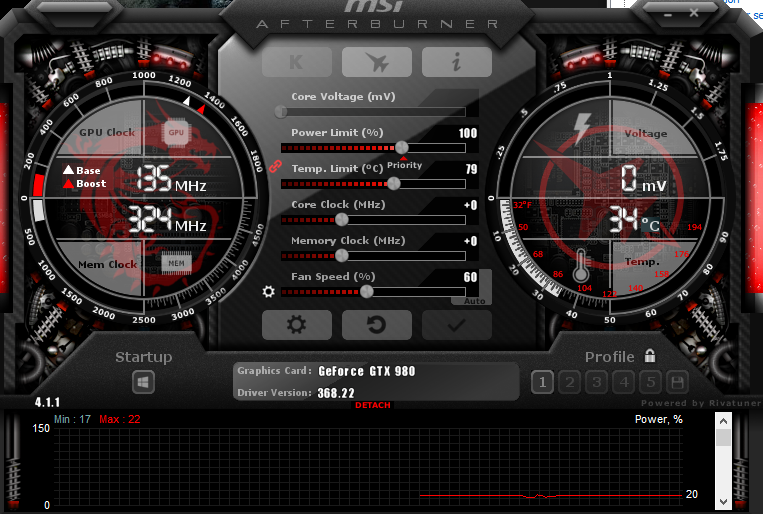Open fan speed settings gear icon
The width and height of the screenshot is (763, 514).
[x=269, y=292]
